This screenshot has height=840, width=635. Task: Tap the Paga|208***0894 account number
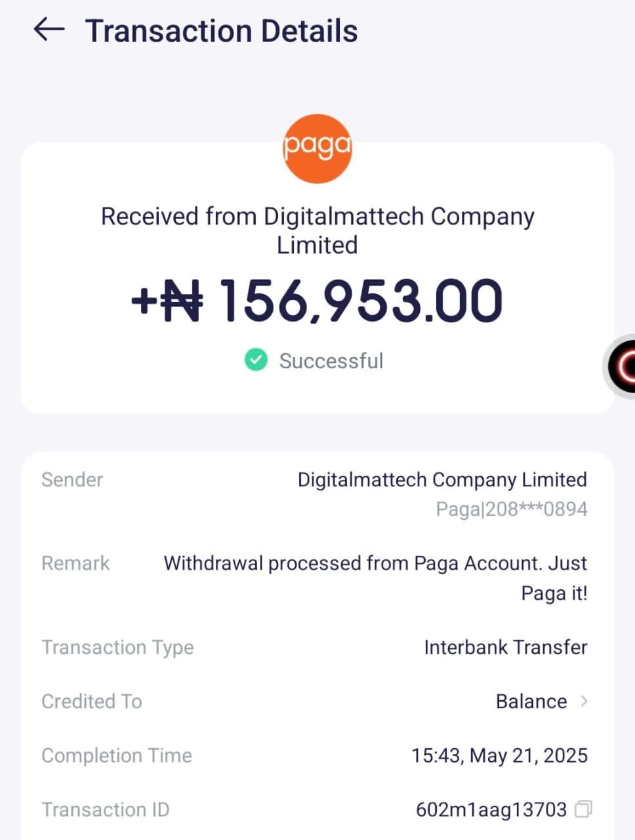(x=512, y=509)
